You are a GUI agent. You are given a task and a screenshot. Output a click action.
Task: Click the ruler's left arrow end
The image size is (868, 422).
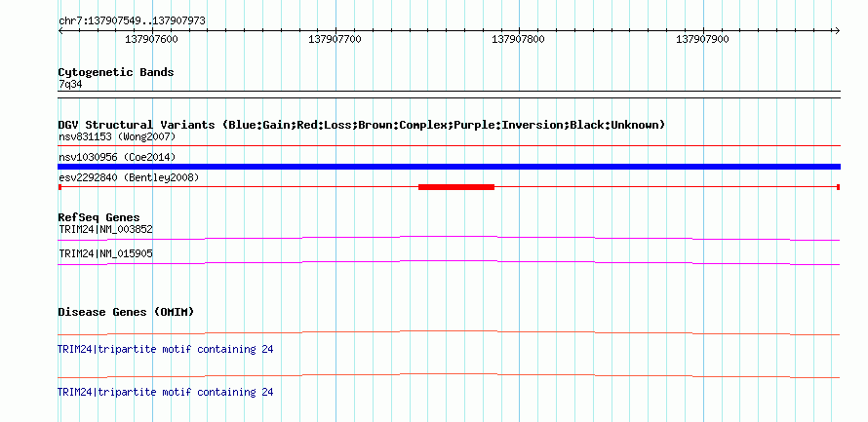pyautogui.click(x=60, y=30)
